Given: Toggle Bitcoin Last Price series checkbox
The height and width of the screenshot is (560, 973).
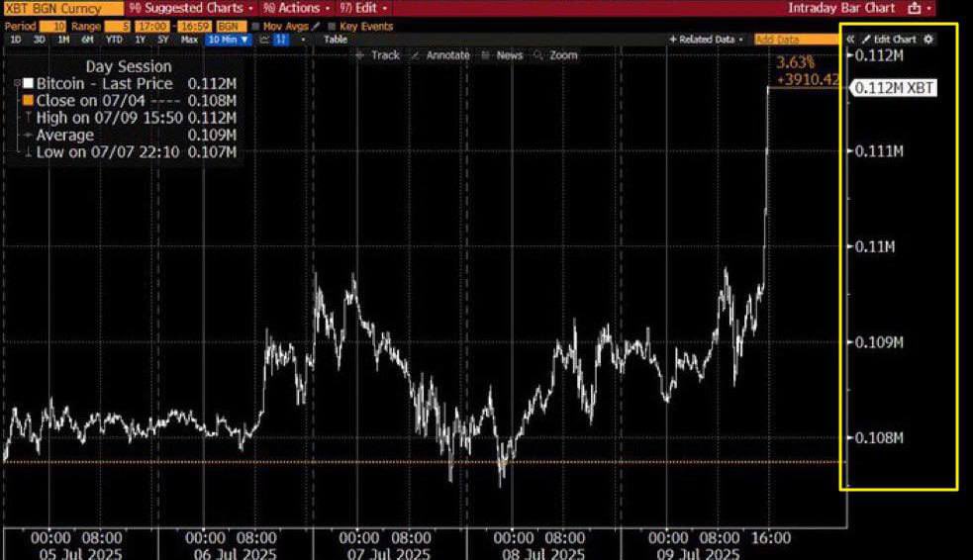Looking at the screenshot, I should (28, 83).
